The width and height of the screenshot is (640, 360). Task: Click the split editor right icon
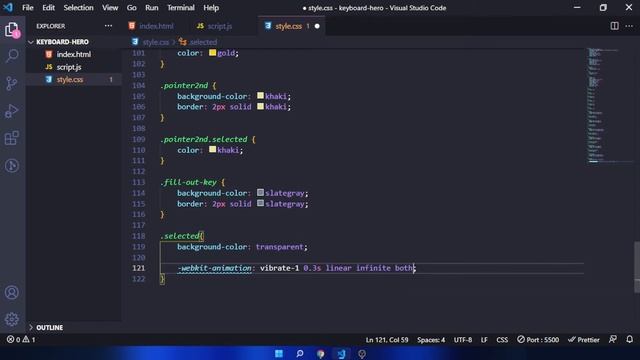pos(614,26)
